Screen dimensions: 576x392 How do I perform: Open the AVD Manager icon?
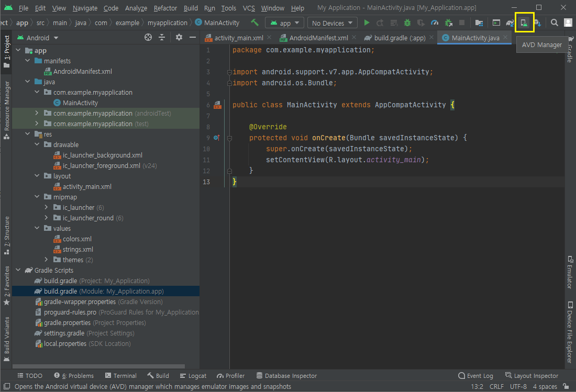tap(524, 23)
